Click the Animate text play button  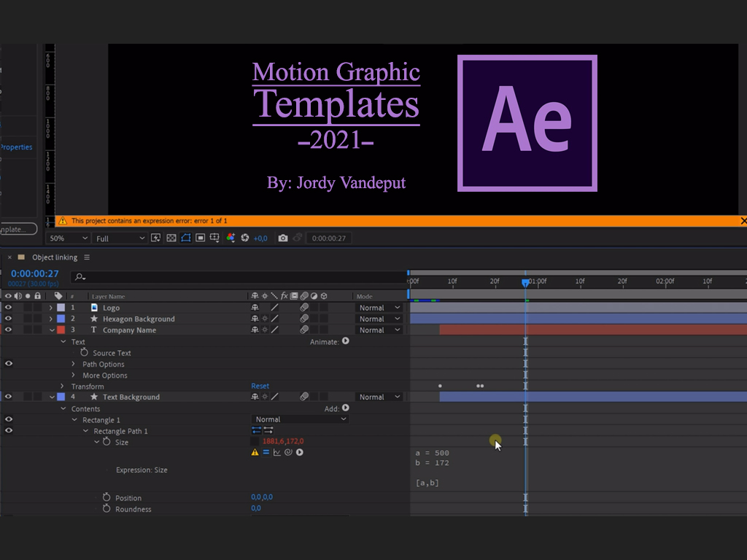(345, 341)
